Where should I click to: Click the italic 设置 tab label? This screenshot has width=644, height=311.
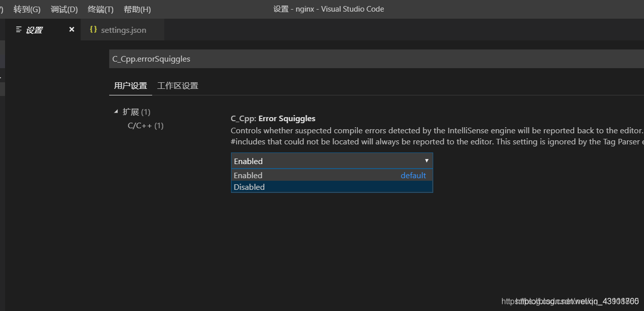pos(34,30)
